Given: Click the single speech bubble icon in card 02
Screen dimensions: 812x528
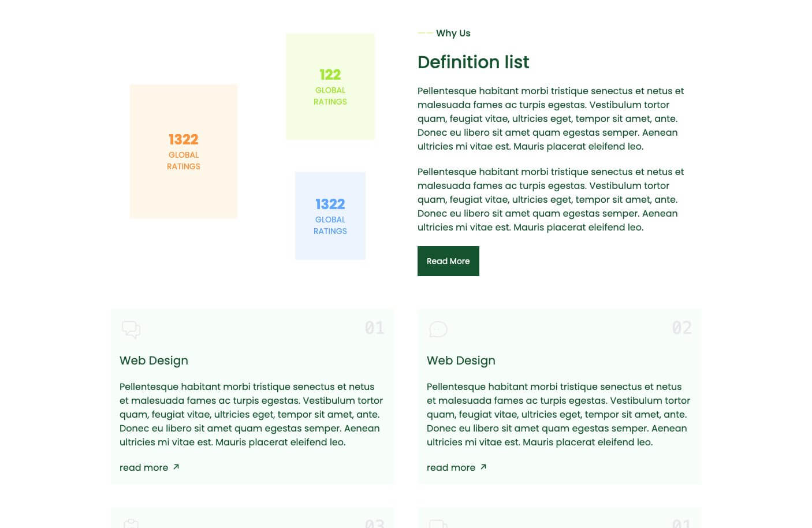Looking at the screenshot, I should pyautogui.click(x=438, y=329).
